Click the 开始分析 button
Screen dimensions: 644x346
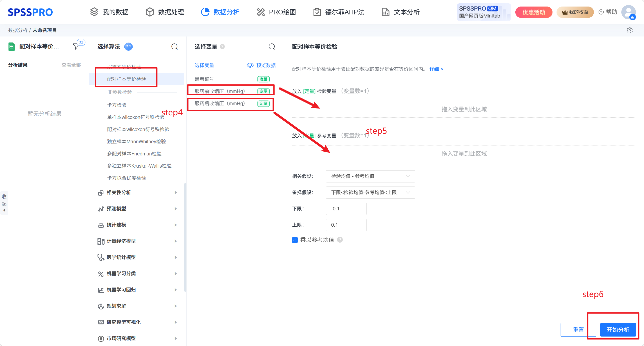[618, 330]
